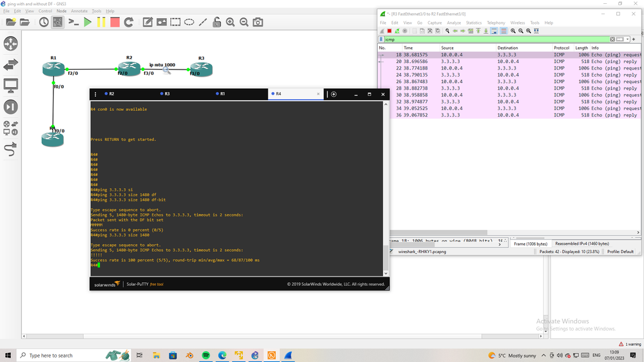Viewport: 644px width, 362px height.
Task: Suspend all nodes with yellow pause icon
Action: coord(101,22)
